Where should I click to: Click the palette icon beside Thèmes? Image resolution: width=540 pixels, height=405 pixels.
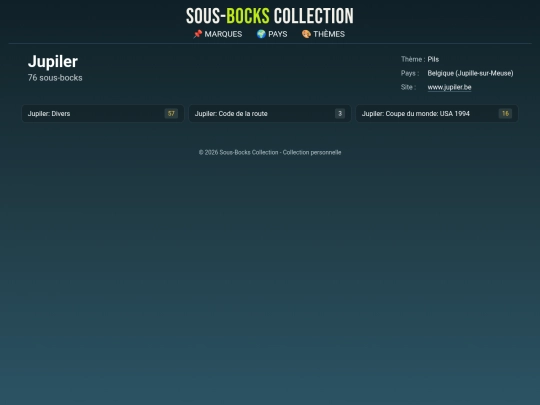pos(306,34)
